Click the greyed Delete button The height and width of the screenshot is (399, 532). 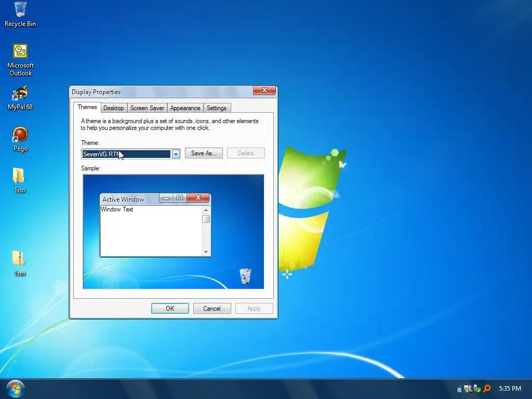click(x=246, y=153)
